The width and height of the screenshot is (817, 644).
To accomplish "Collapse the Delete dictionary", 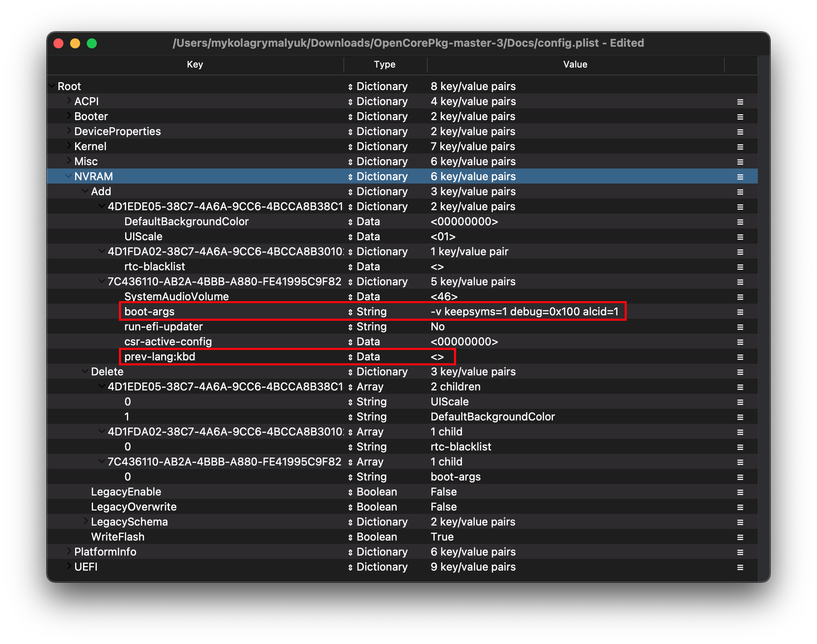I will tap(85, 371).
